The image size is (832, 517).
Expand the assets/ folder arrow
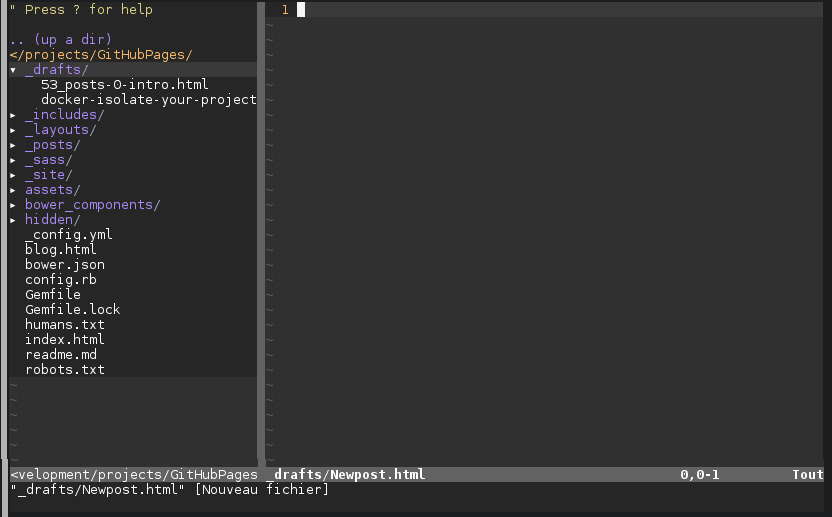tap(13, 189)
